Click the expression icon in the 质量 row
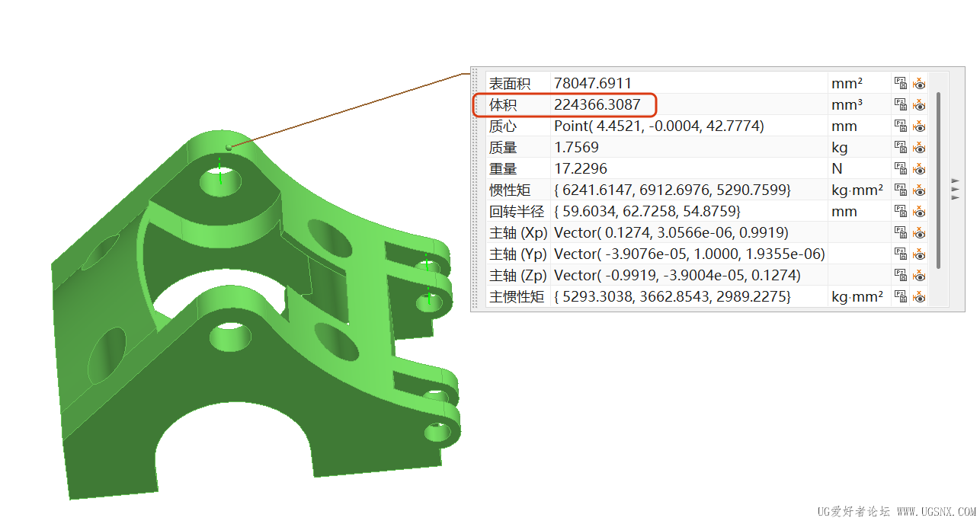 (900, 147)
